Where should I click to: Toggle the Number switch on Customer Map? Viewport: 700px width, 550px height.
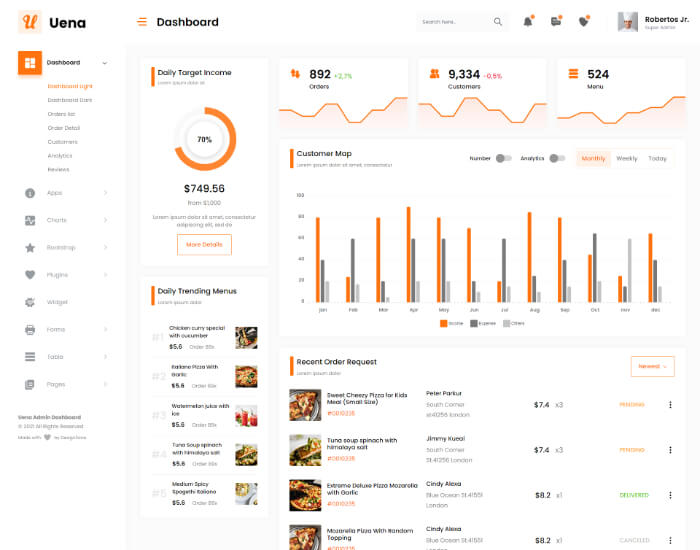click(503, 158)
